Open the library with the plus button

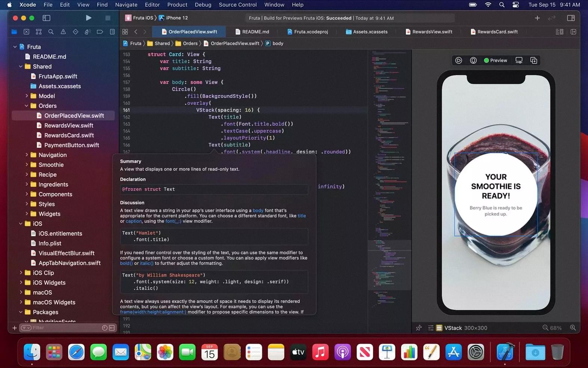[x=537, y=18]
